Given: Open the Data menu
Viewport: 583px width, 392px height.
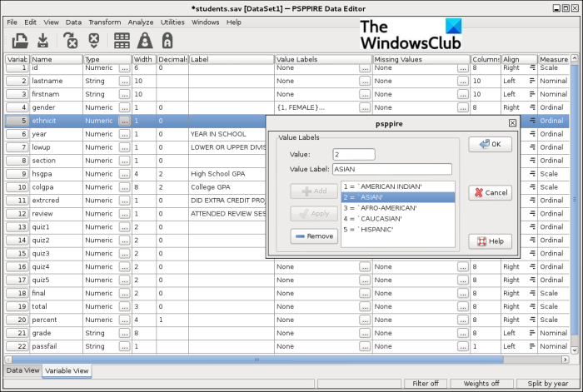Looking at the screenshot, I should tap(73, 22).
